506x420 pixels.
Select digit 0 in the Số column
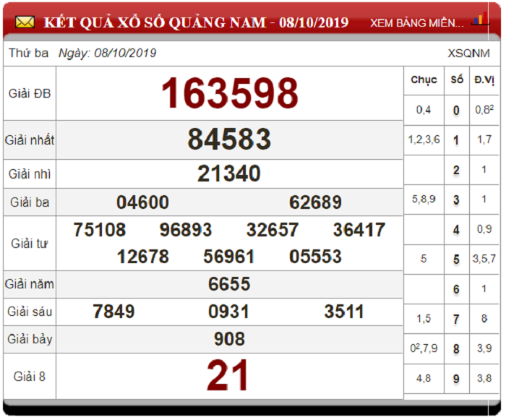(x=456, y=111)
